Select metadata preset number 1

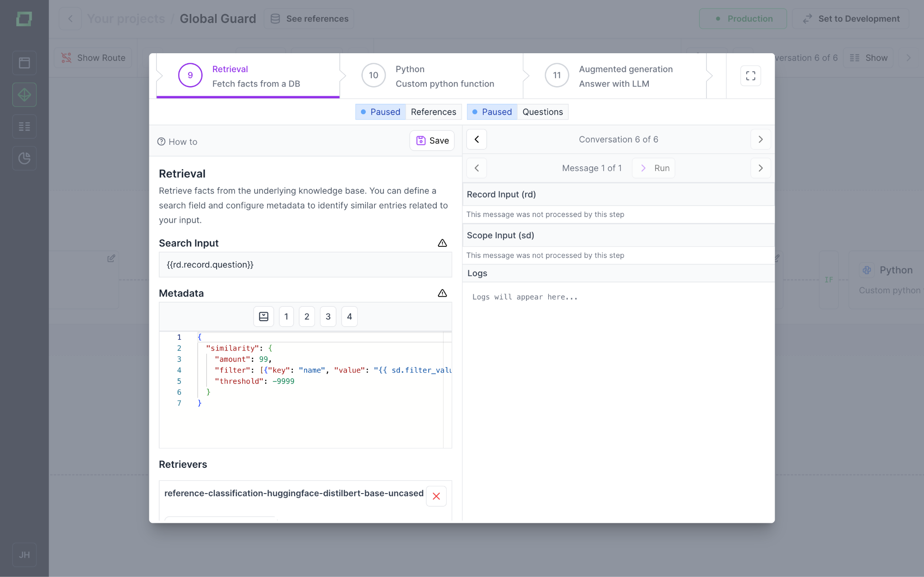(x=286, y=317)
